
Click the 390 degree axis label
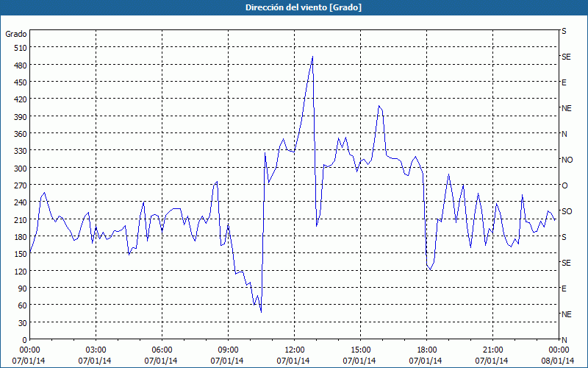tap(21, 117)
